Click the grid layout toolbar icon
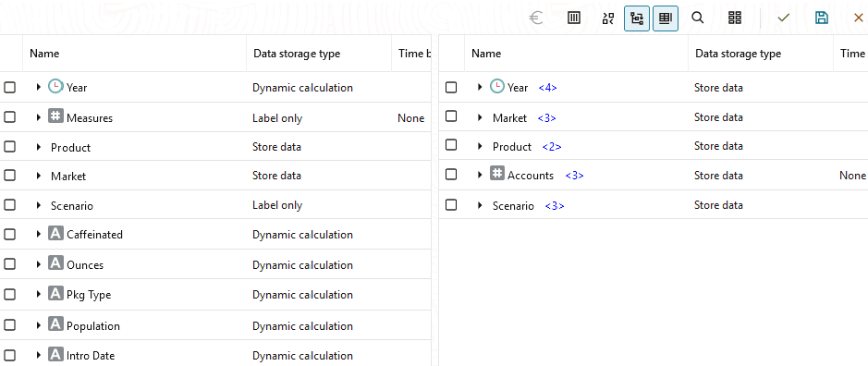The width and height of the screenshot is (868, 366). 735,18
